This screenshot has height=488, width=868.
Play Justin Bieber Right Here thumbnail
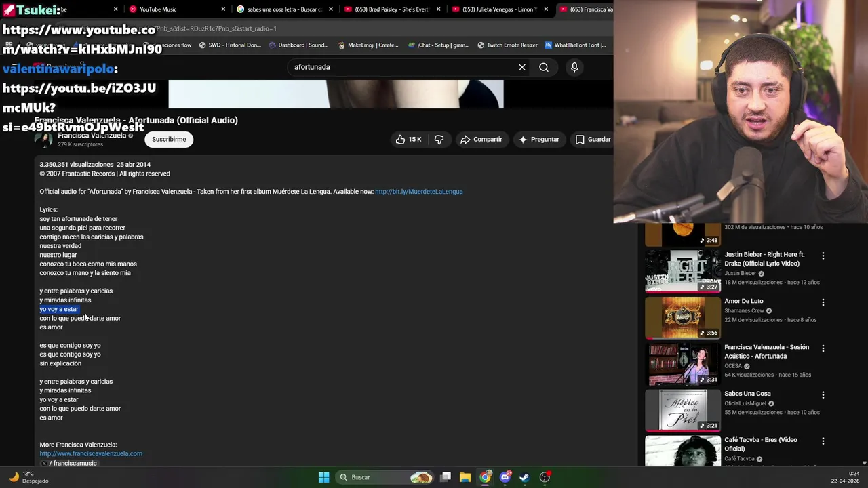(x=682, y=271)
